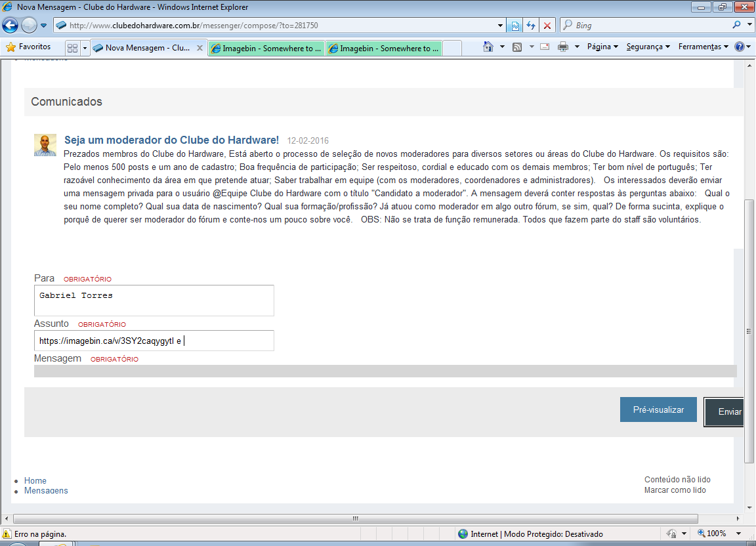Click the vertical scrollbar down arrow
Image resolution: width=756 pixels, height=546 pixels.
(749, 507)
